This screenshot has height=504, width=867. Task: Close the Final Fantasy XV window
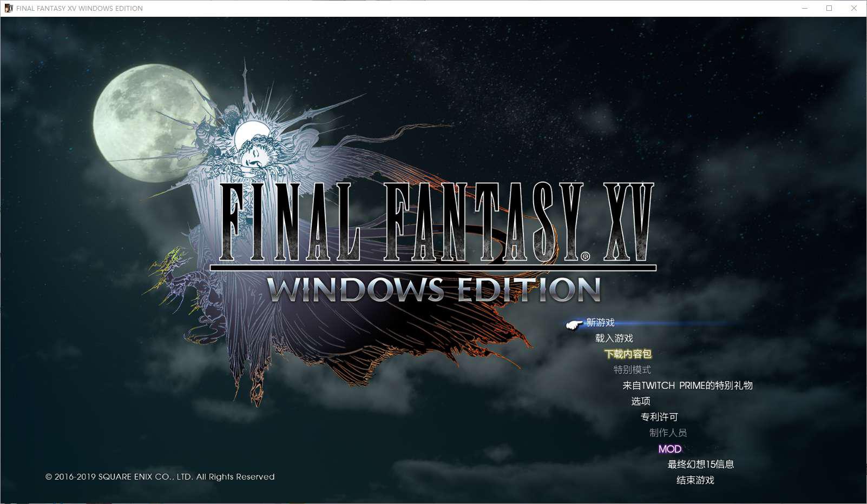click(x=854, y=8)
